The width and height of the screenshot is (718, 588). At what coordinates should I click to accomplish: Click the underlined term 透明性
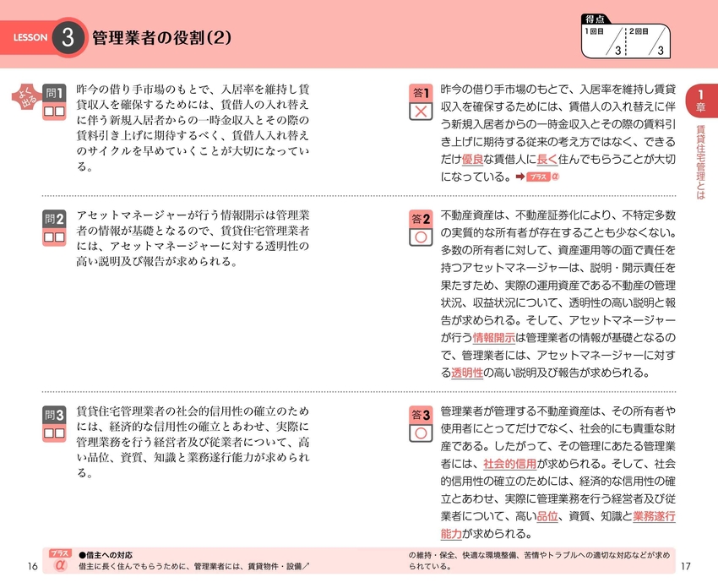tap(467, 373)
